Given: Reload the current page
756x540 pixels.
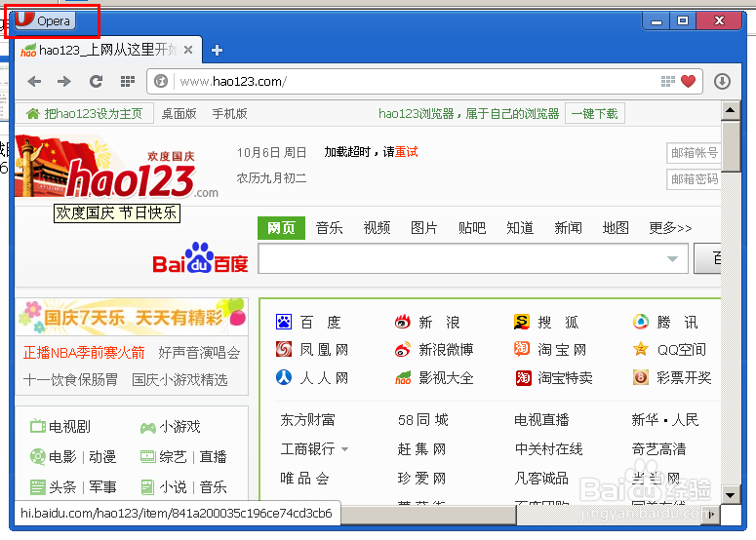Looking at the screenshot, I should (96, 82).
